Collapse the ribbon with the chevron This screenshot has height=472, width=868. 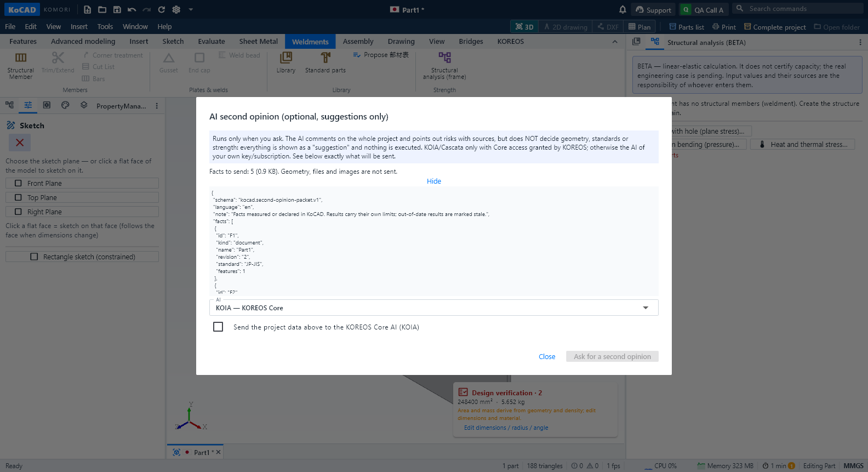click(615, 42)
